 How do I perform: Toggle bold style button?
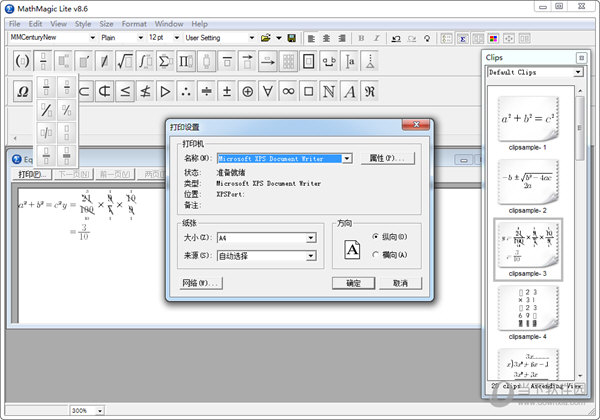pyautogui.click(x=361, y=38)
